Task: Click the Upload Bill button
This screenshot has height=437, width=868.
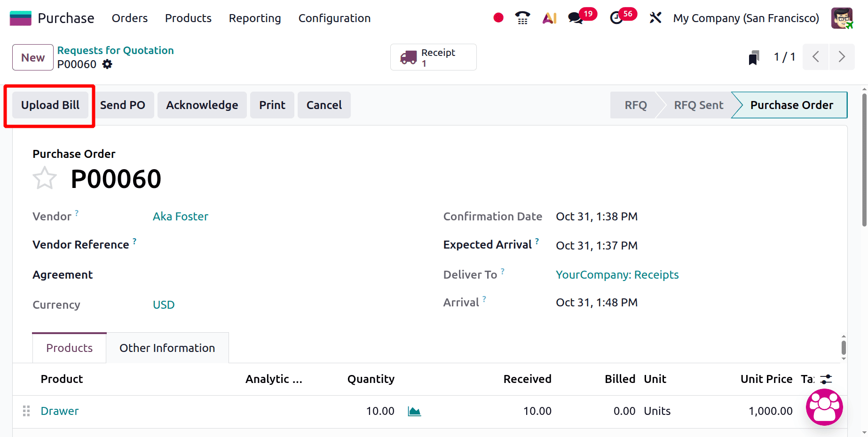Action: click(50, 105)
